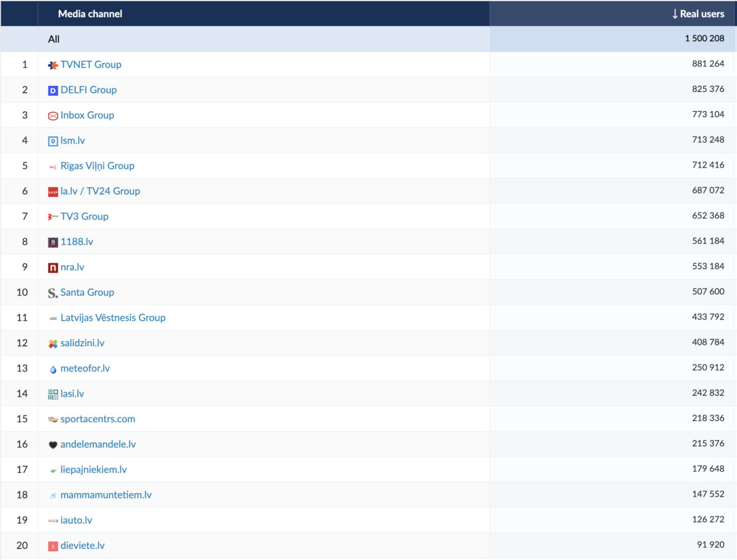Open Latvijas Vēstnesis Group link
The image size is (737, 560).
(x=113, y=317)
